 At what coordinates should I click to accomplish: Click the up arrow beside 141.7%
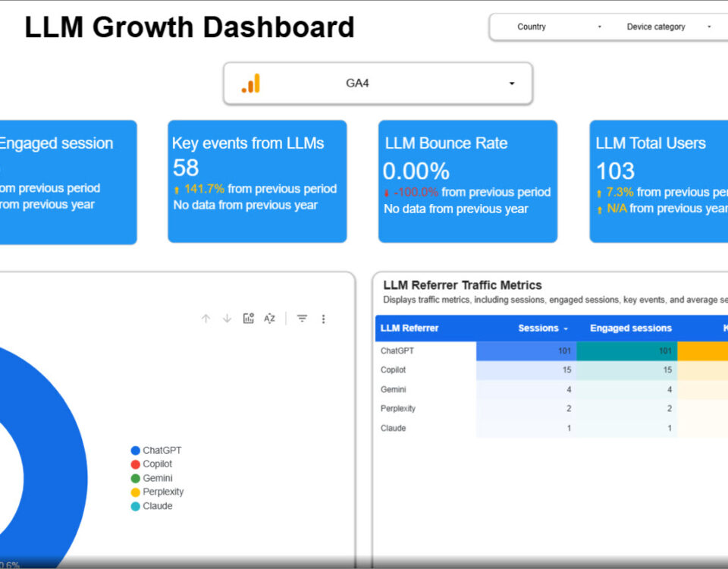[177, 190]
